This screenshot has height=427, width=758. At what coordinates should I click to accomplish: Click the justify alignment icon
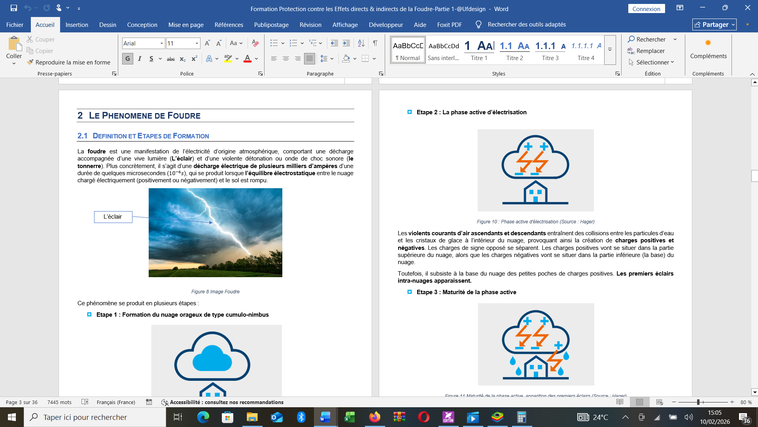click(311, 59)
